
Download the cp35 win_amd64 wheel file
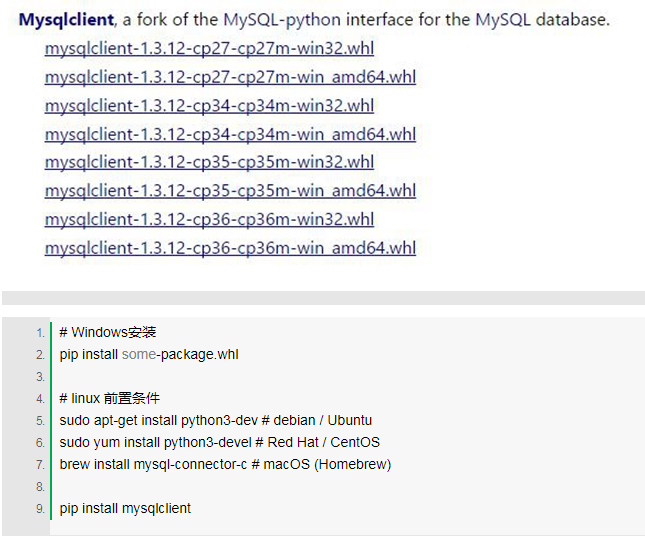pos(230,191)
